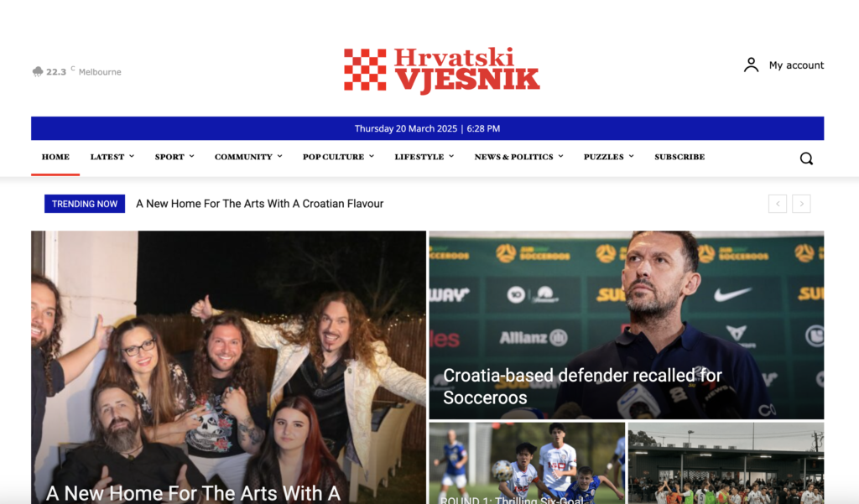Select Subscribe in the navigation
859x504 pixels.
tap(679, 157)
